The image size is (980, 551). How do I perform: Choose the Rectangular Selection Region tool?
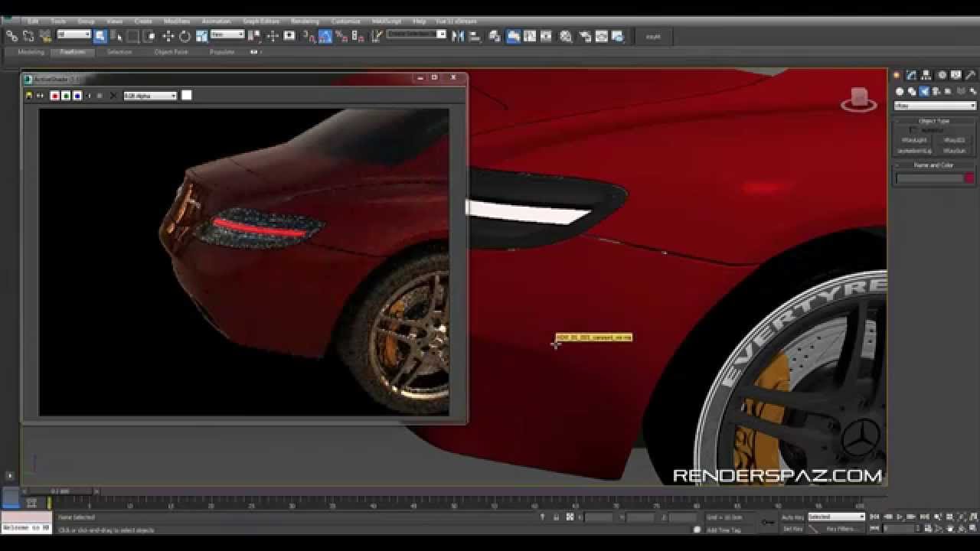pos(133,35)
